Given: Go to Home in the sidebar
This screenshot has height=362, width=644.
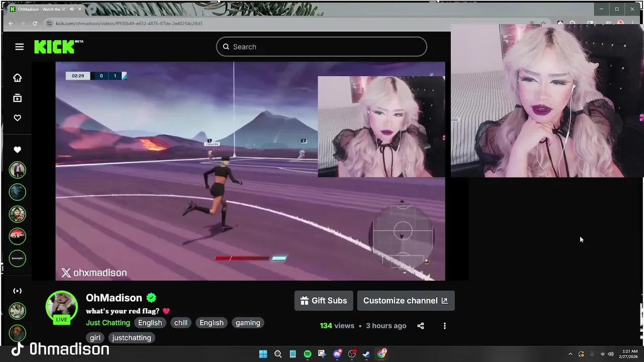Looking at the screenshot, I should [18, 77].
